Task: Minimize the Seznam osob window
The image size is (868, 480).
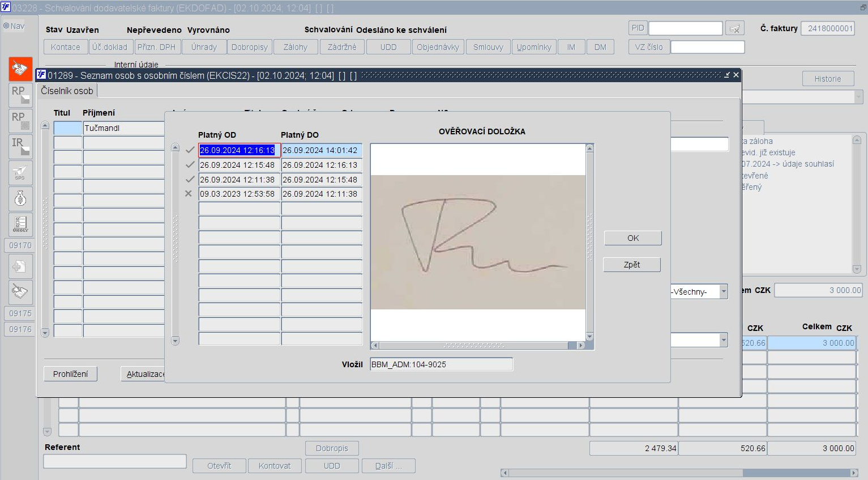Action: (726, 75)
